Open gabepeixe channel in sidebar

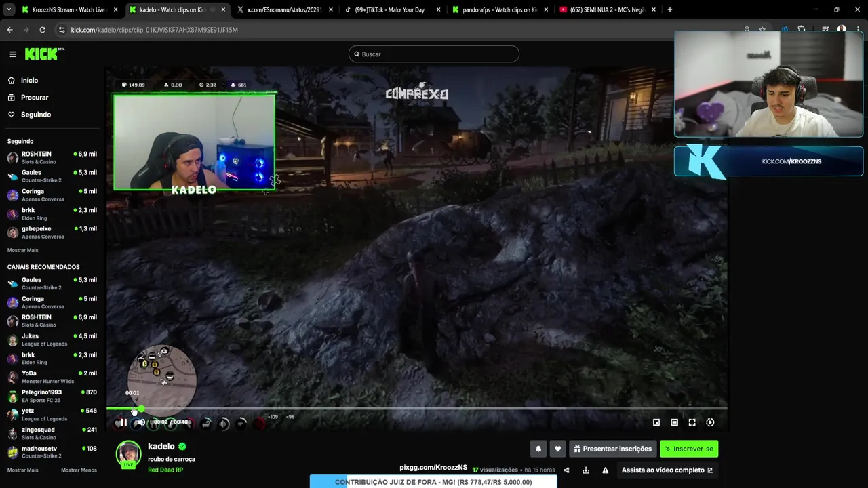point(52,232)
